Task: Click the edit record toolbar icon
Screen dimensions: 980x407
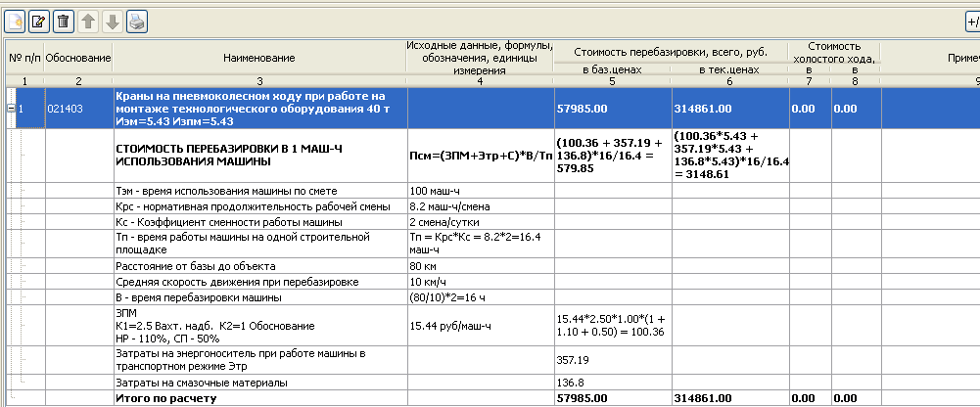Action: pyautogui.click(x=39, y=23)
